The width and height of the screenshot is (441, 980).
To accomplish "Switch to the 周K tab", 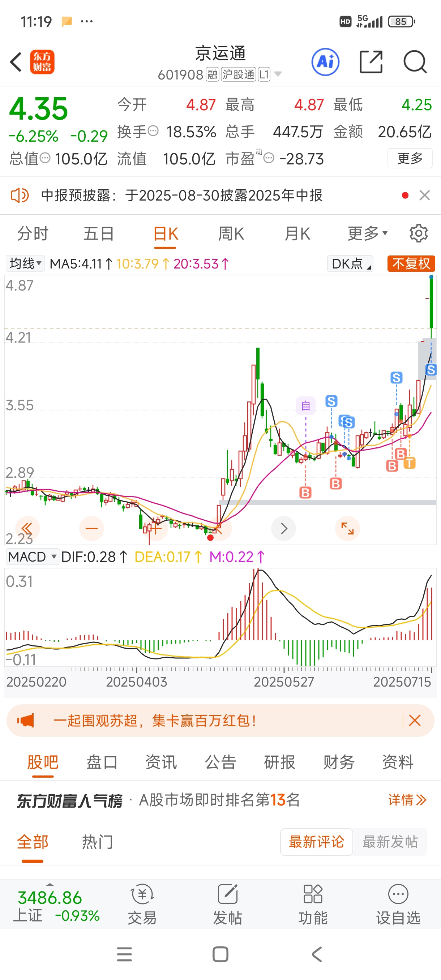I will point(231,233).
